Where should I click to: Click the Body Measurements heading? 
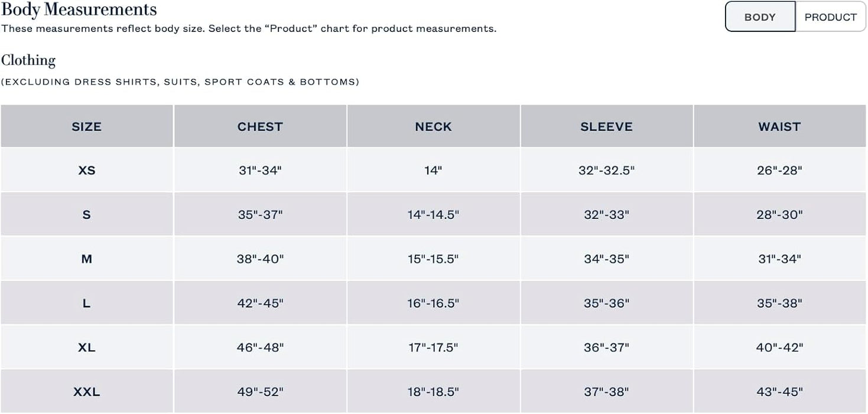79,9
